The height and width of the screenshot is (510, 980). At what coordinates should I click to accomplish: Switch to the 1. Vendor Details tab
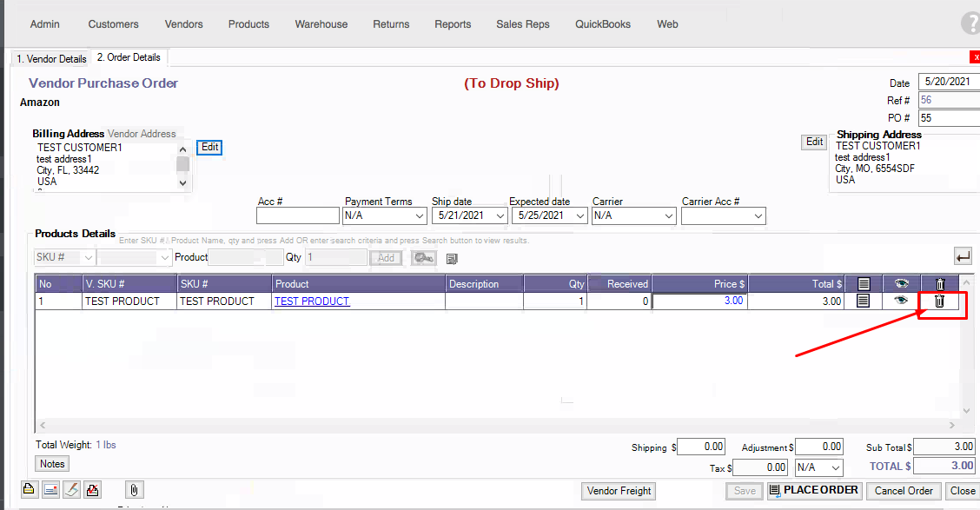(52, 59)
